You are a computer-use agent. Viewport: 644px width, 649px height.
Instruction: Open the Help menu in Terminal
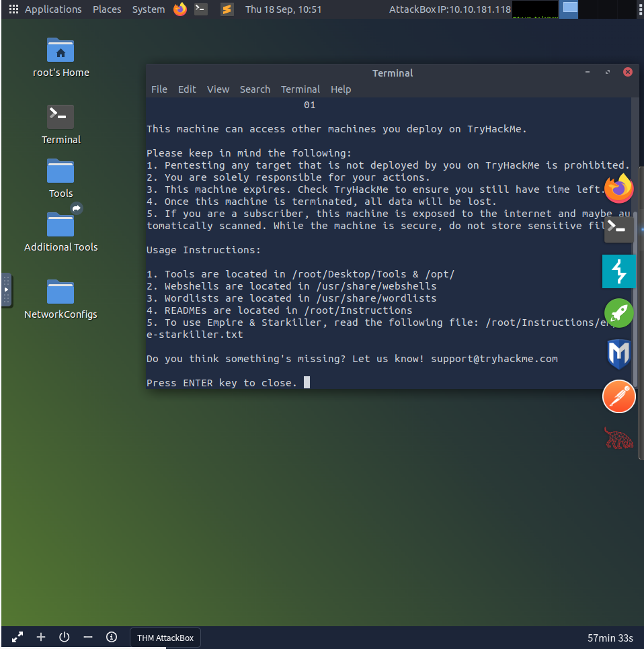[x=341, y=89]
